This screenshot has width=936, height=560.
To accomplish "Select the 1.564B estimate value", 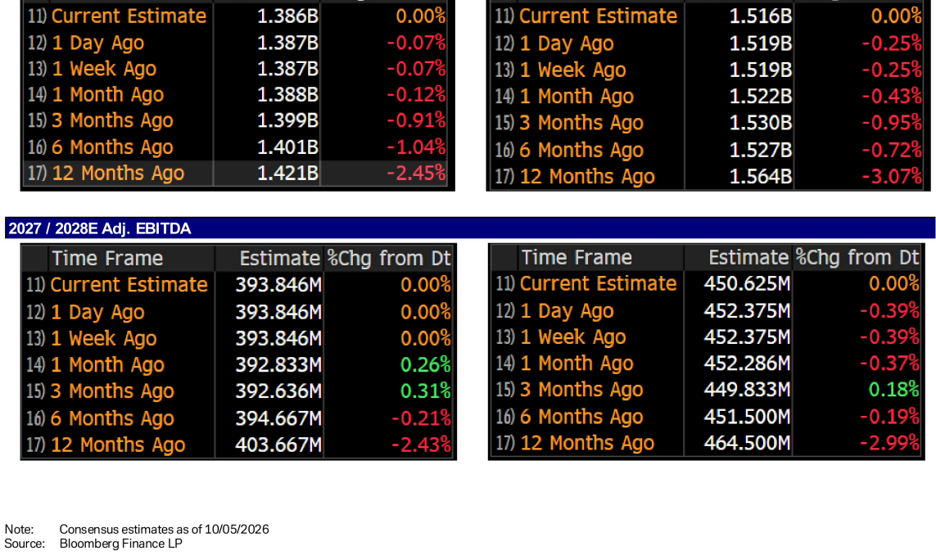I will click(761, 177).
